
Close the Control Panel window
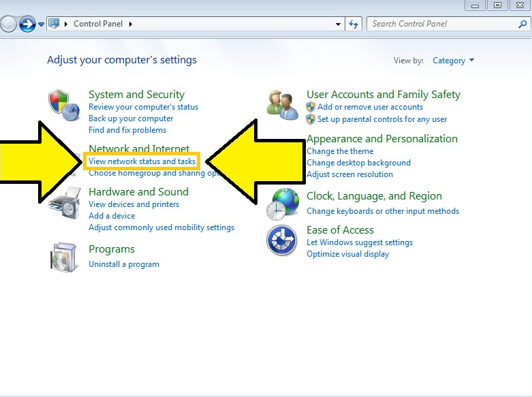pos(520,5)
